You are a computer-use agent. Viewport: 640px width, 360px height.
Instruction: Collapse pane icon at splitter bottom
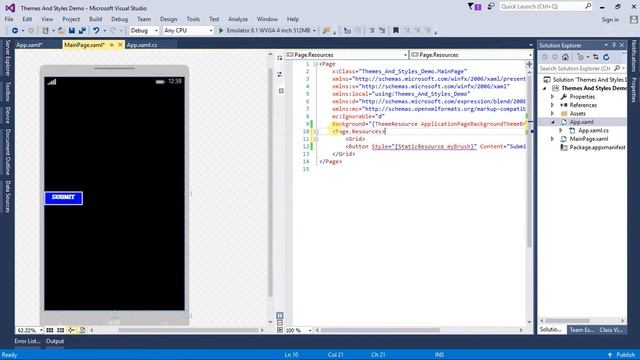280,330
